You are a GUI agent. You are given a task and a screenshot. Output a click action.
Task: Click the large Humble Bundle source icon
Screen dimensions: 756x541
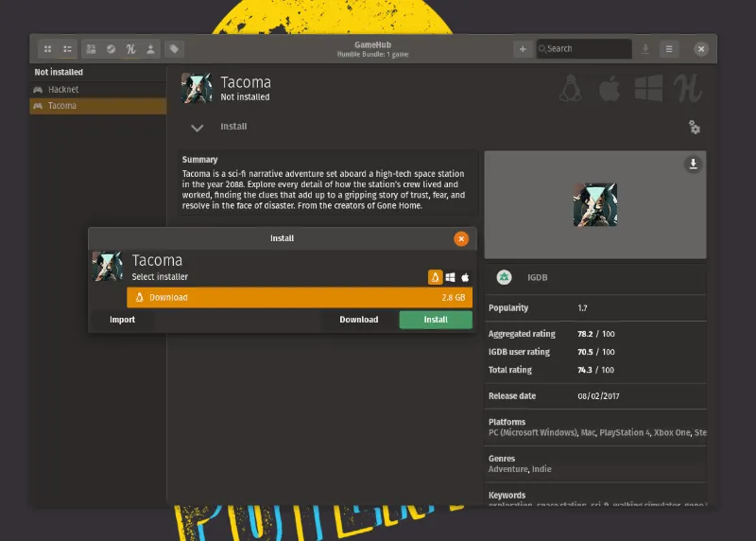click(688, 88)
